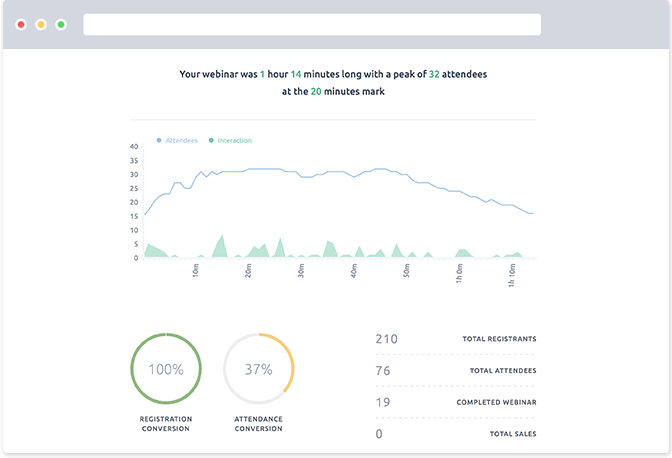Image resolution: width=672 pixels, height=458 pixels.
Task: Click the 25 label on the y-axis
Action: coord(134,189)
